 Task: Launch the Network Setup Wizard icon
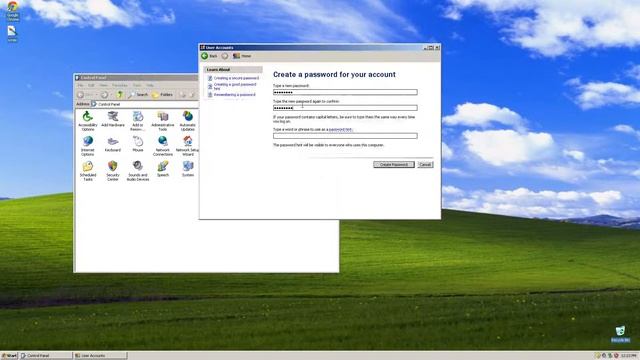188,146
